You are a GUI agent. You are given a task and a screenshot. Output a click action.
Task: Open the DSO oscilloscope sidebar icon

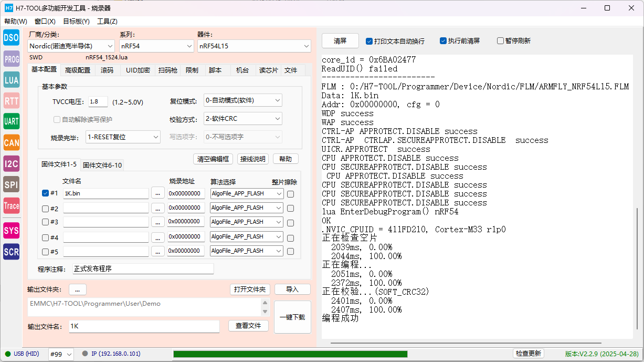[x=12, y=37]
